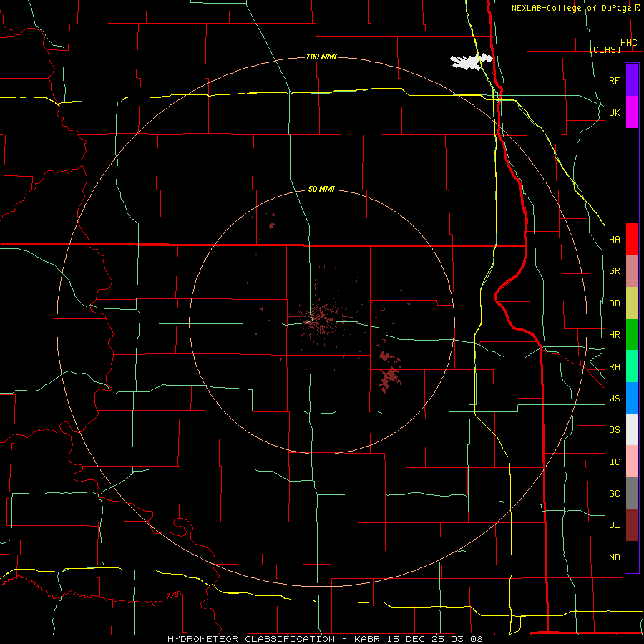This screenshot has height=644, width=644.
Task: Pick the HR green legend swatch
Action: [x=632, y=335]
